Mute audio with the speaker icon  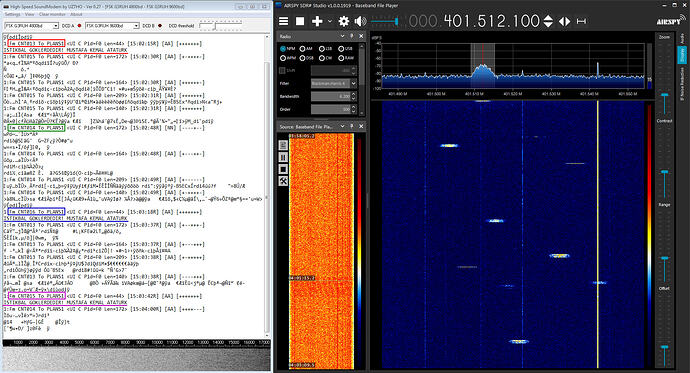[360, 21]
